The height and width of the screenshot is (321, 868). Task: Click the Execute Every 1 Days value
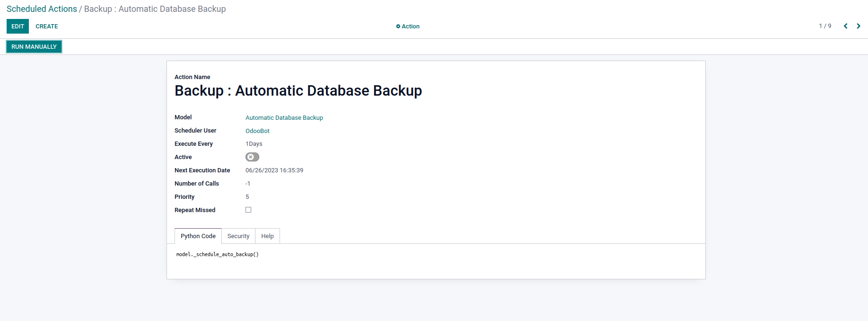click(254, 144)
